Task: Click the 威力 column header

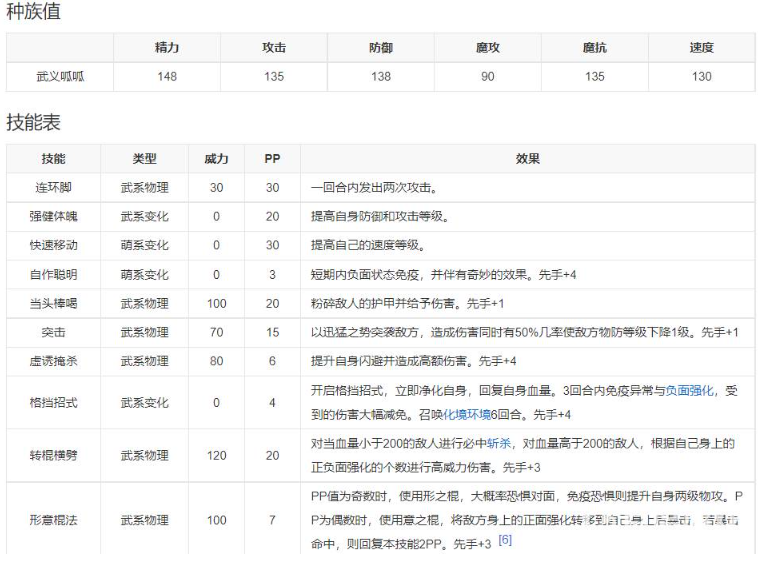Action: [216, 159]
